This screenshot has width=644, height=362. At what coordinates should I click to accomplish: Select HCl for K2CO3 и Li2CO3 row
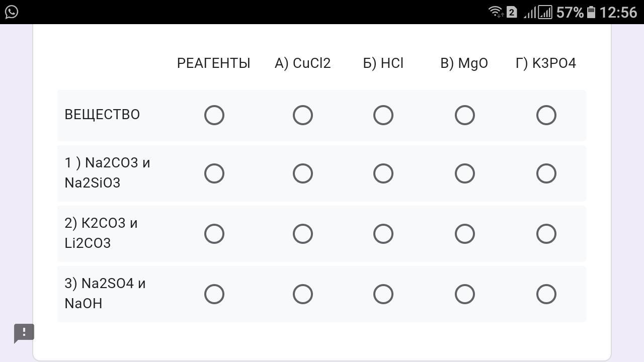pyautogui.click(x=383, y=234)
